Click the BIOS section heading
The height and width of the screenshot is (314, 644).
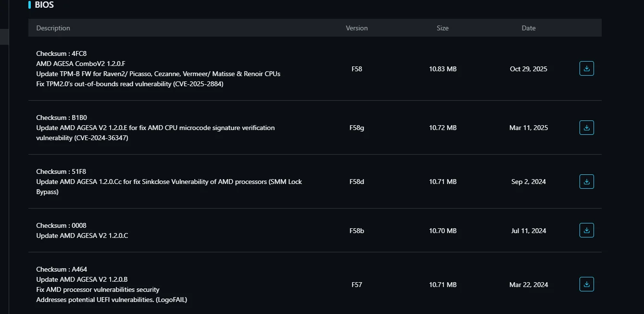pos(44,5)
